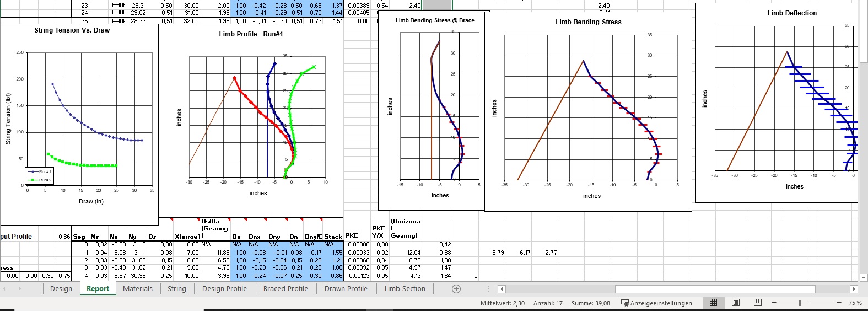Image resolution: width=868 pixels, height=311 pixels.
Task: Click the zoom in plus icon
Action: (839, 303)
